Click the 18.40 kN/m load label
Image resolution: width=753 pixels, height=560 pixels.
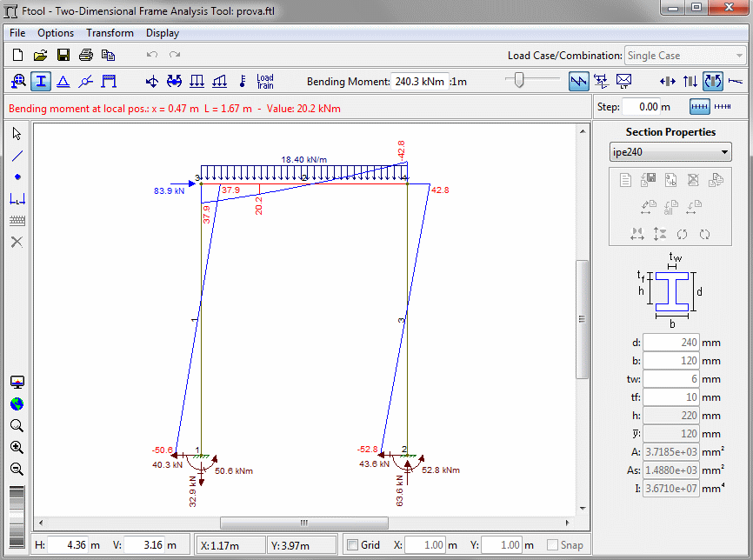point(304,159)
